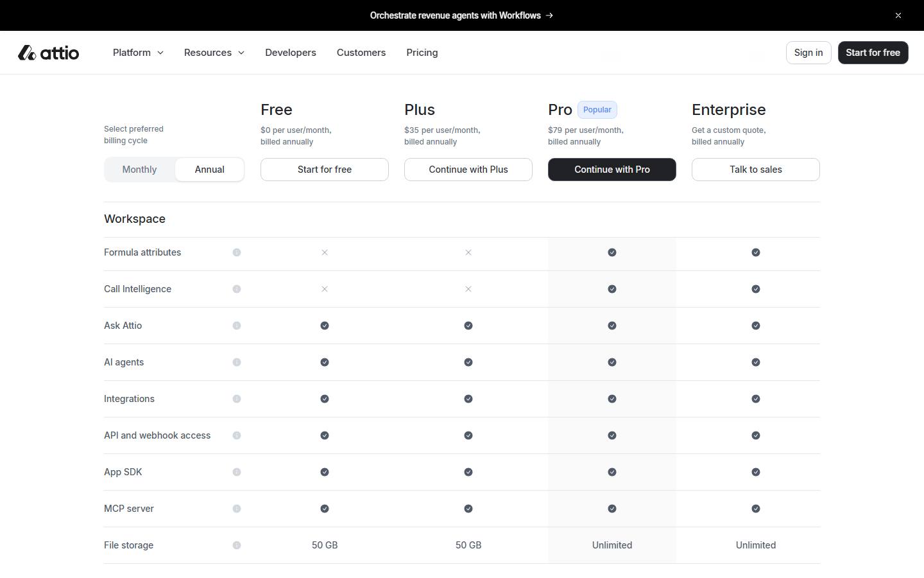Click Enterprise plan Unlimited storage value
The height and width of the screenshot is (578, 924).
[756, 545]
